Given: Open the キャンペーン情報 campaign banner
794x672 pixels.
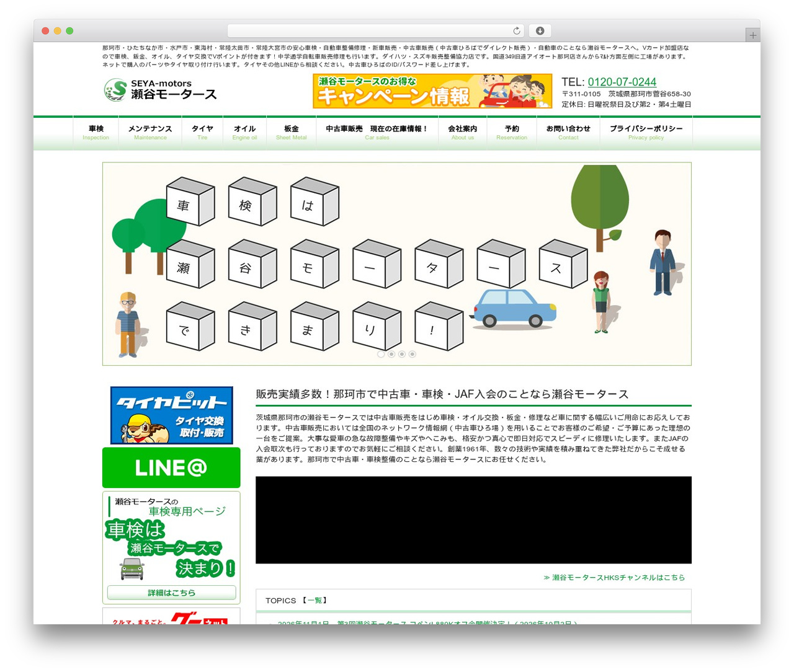Looking at the screenshot, I should pos(432,91).
